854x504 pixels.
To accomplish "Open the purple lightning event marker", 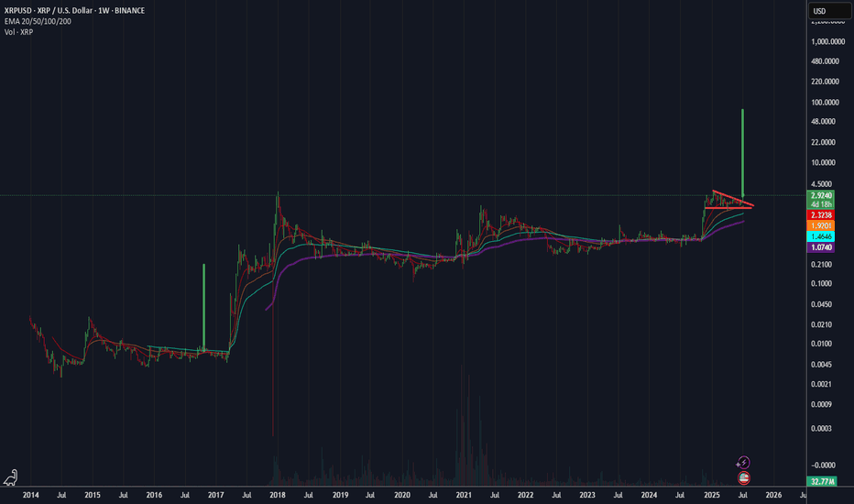I will (x=743, y=463).
